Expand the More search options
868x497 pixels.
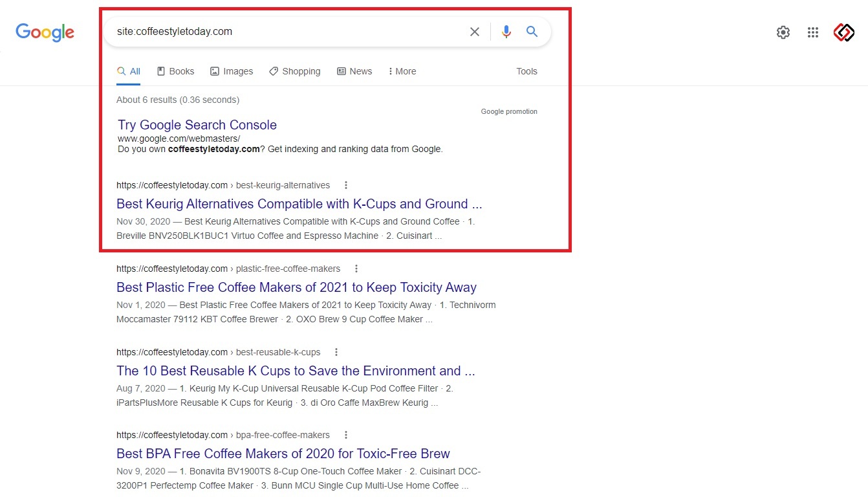tap(402, 71)
